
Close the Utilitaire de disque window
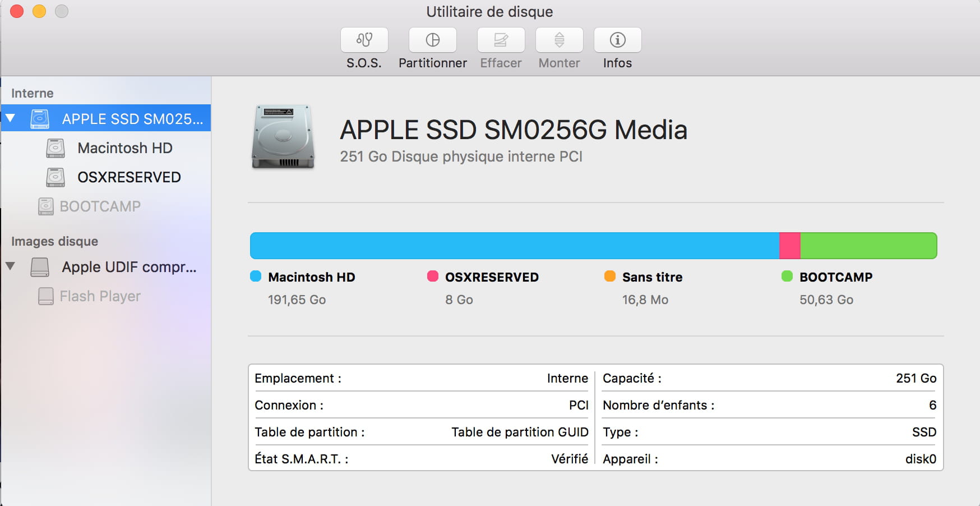coord(17,11)
